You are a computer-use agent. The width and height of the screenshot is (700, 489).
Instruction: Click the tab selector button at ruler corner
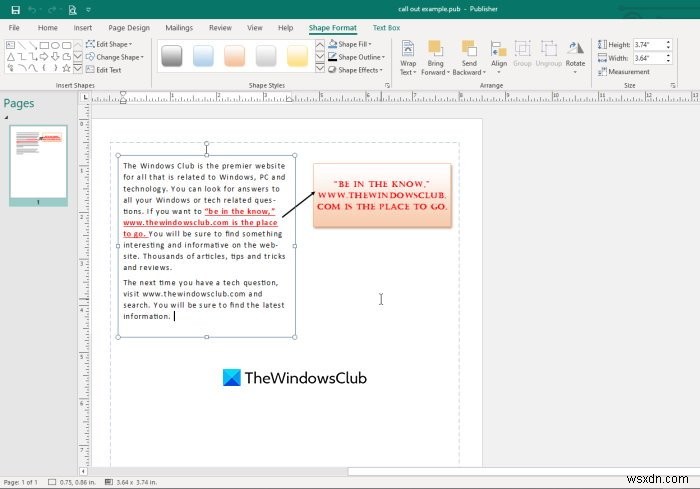coord(85,97)
